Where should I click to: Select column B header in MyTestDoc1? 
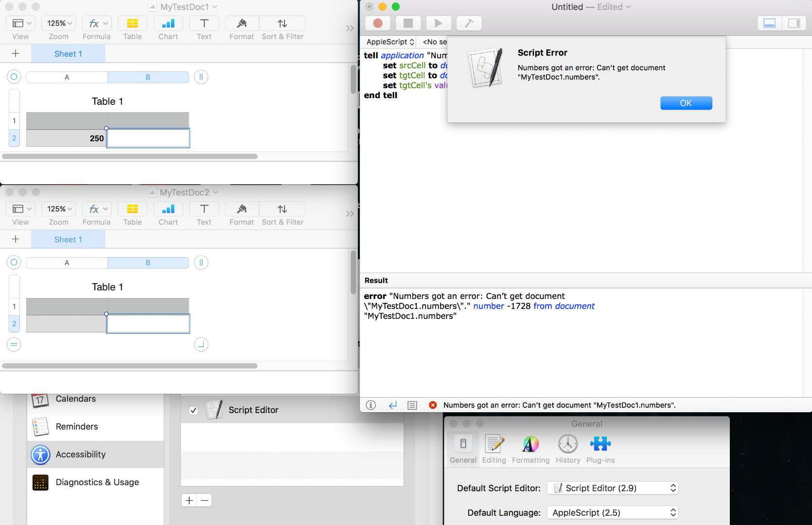click(148, 77)
